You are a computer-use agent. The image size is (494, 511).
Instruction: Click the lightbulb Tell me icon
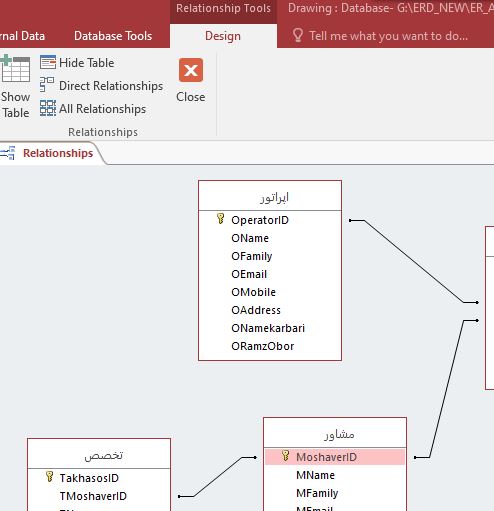[298, 35]
